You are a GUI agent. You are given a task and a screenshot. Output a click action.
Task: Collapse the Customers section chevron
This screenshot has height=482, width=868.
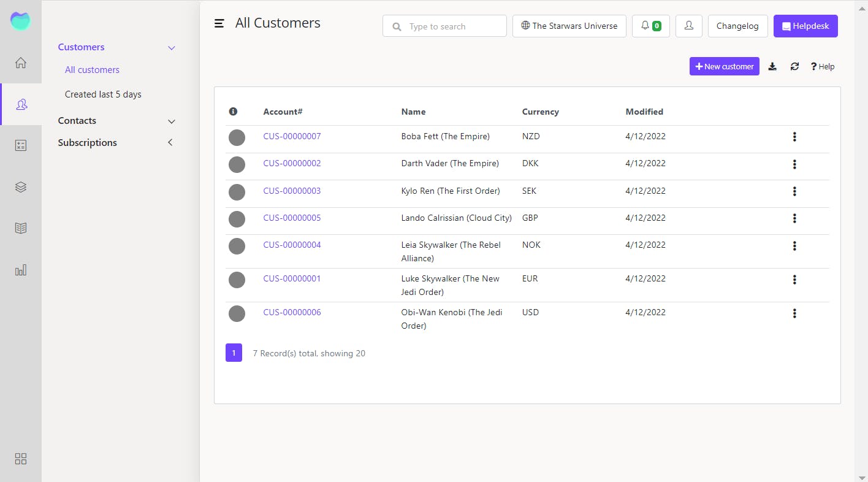tap(172, 48)
